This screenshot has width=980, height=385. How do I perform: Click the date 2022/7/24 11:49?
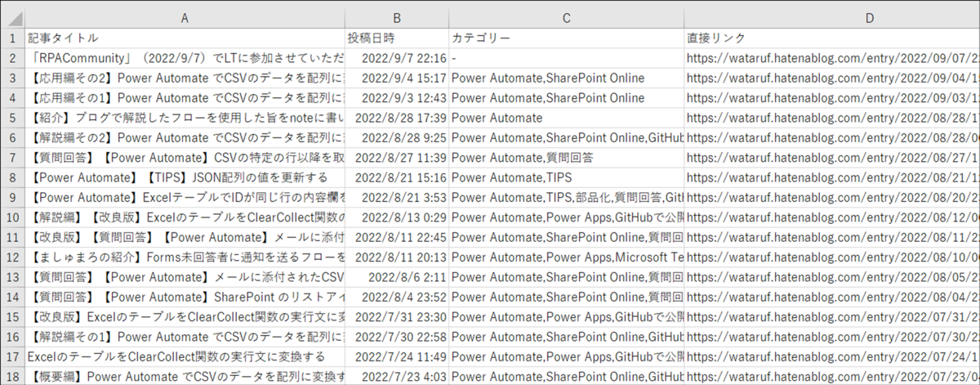click(x=396, y=356)
